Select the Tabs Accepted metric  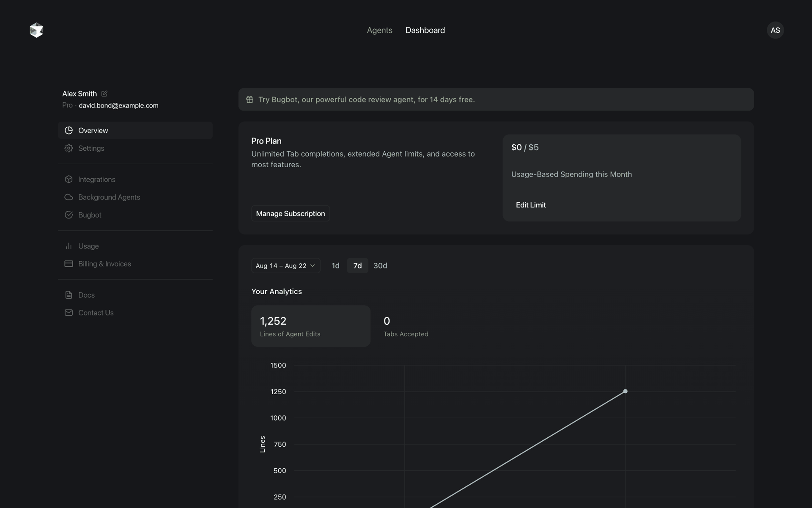(x=406, y=326)
